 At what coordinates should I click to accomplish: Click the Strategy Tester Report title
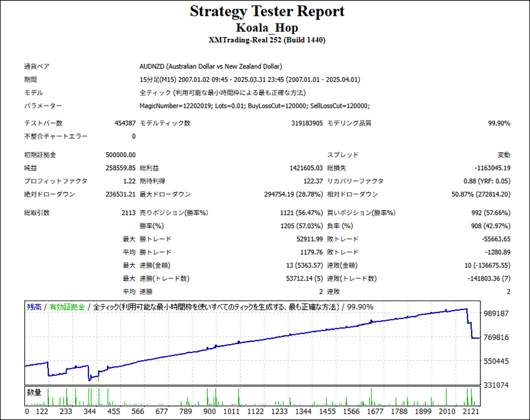(267, 12)
